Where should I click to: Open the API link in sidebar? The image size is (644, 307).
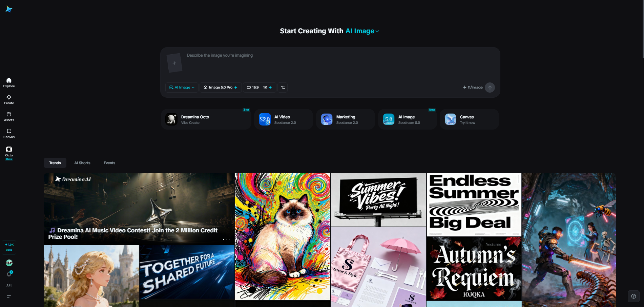9,285
